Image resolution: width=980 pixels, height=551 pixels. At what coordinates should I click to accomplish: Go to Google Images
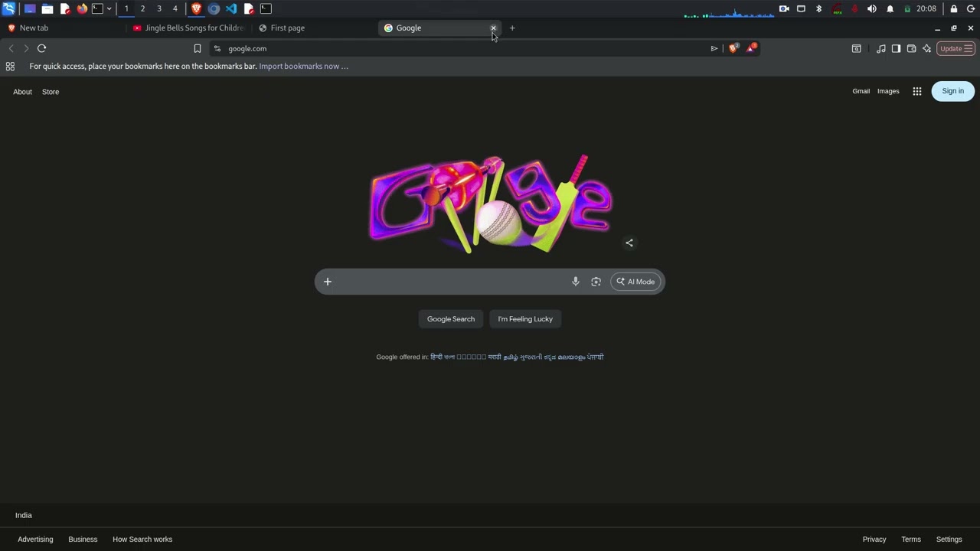tap(888, 91)
